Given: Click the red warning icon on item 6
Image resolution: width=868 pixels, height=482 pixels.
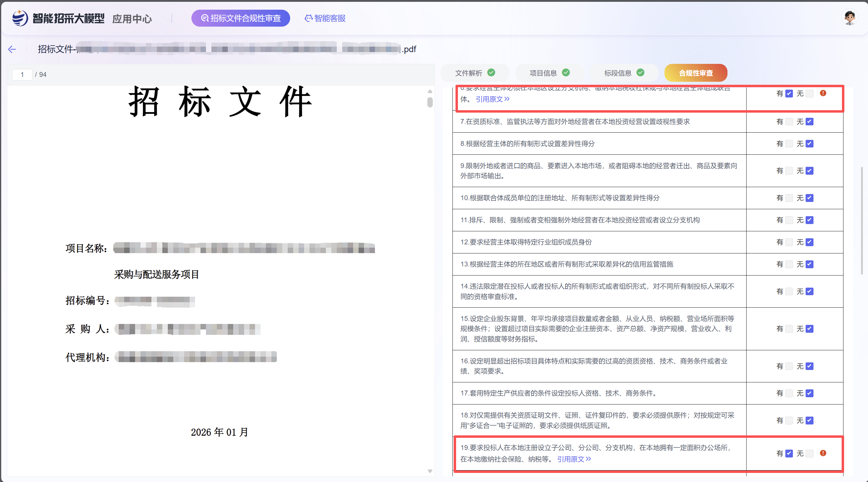Looking at the screenshot, I should click(823, 93).
